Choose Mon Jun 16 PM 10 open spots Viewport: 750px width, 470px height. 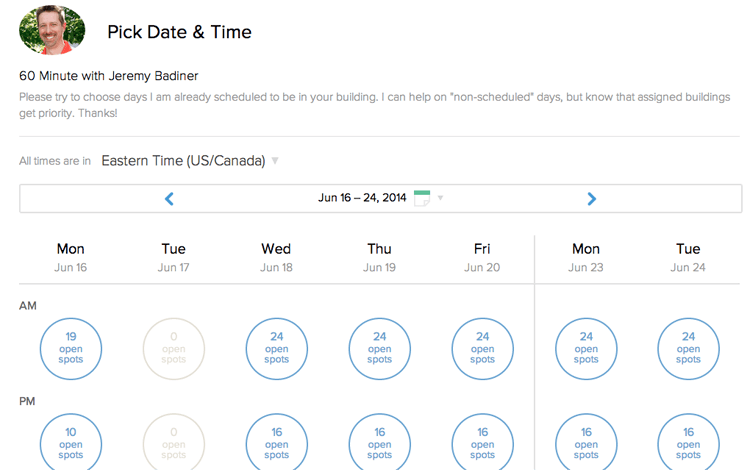coord(71,442)
